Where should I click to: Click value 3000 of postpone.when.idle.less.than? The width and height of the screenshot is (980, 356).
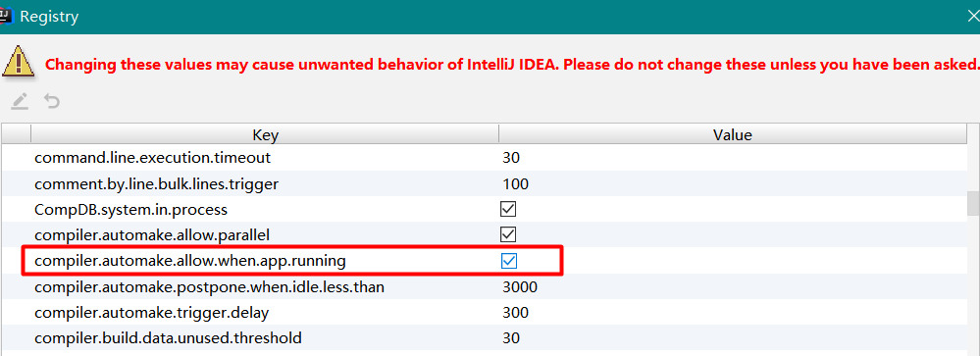pyautogui.click(x=519, y=287)
